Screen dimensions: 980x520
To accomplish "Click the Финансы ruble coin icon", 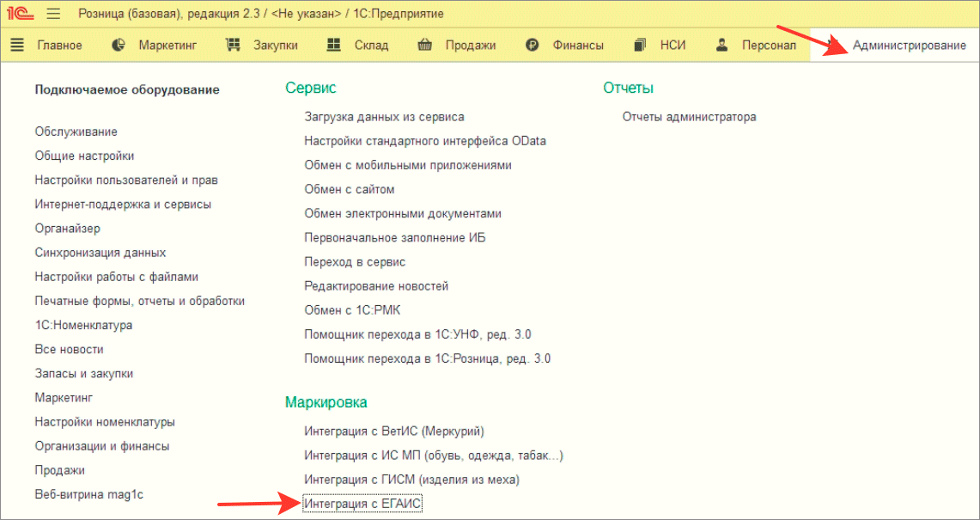I will tap(533, 45).
